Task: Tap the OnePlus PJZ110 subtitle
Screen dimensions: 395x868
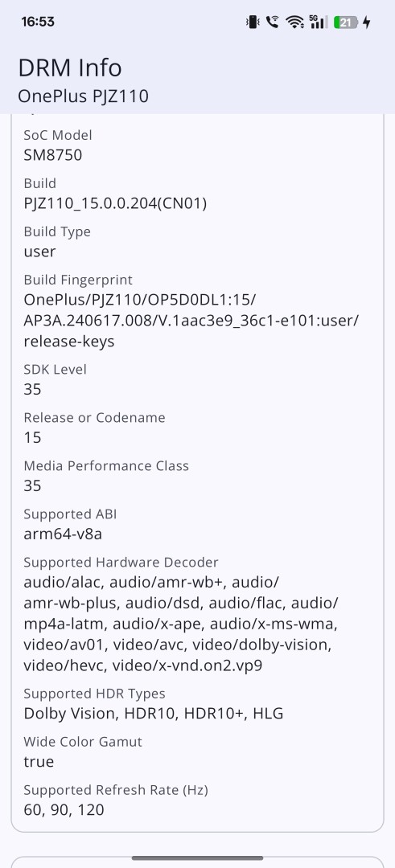Action: tap(83, 96)
